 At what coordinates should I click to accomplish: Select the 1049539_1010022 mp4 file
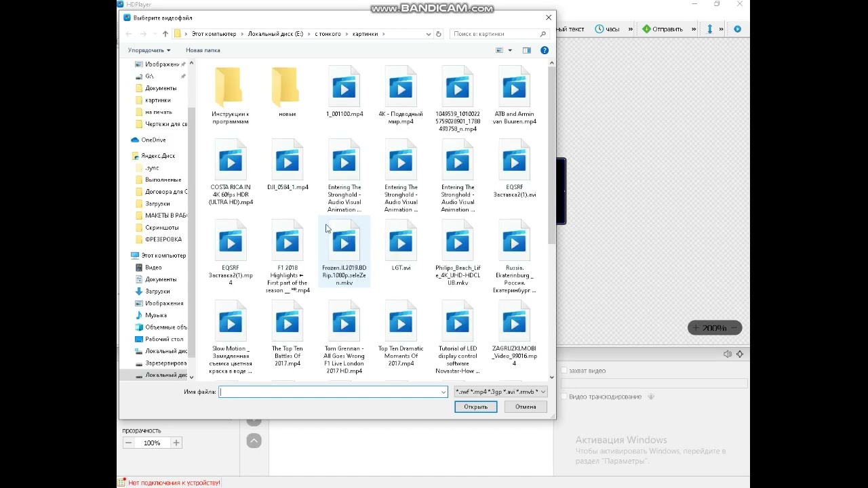[x=458, y=99]
